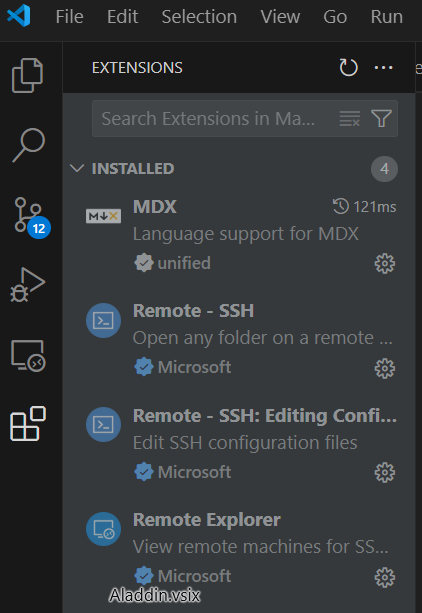Click the Remote - SSH extension logo

click(103, 321)
